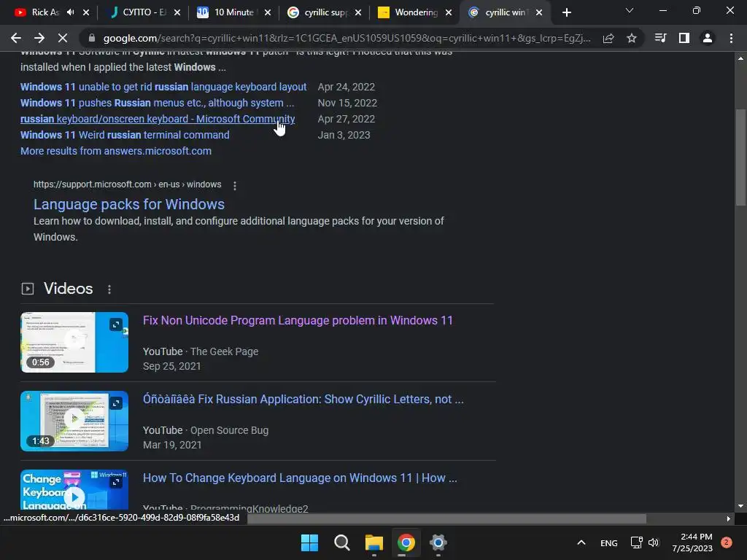The width and height of the screenshot is (747, 560).
Task: Open the Windows Start menu
Action: pos(309,542)
